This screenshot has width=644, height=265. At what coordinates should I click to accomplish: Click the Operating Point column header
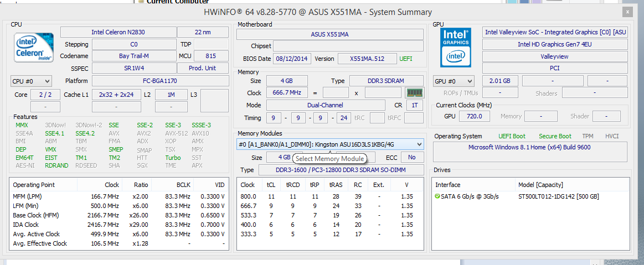pyautogui.click(x=43, y=185)
